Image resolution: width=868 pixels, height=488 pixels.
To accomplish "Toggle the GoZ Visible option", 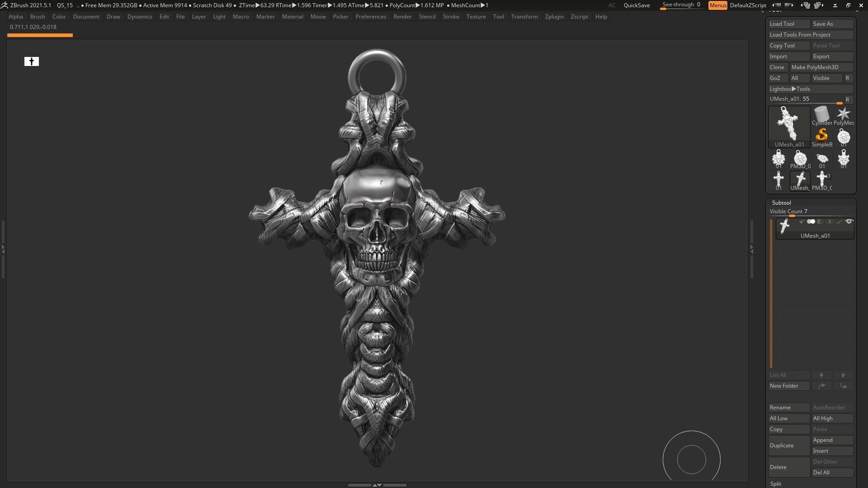I will [827, 78].
